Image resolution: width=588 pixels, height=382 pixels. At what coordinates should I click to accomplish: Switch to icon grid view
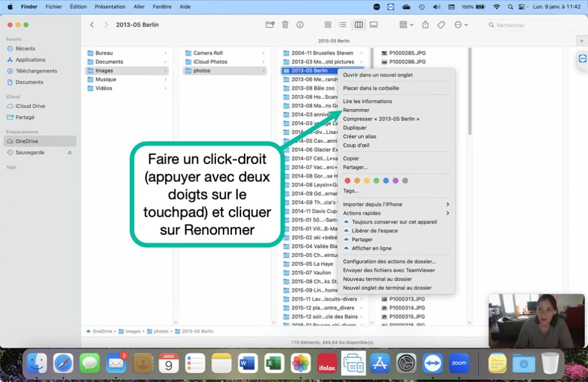point(328,25)
